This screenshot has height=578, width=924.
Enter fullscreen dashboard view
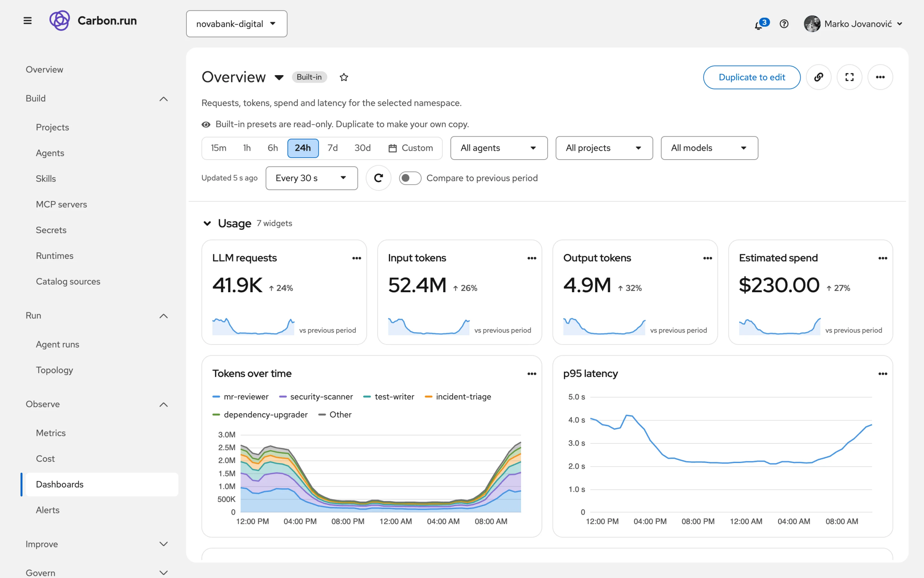tap(849, 77)
